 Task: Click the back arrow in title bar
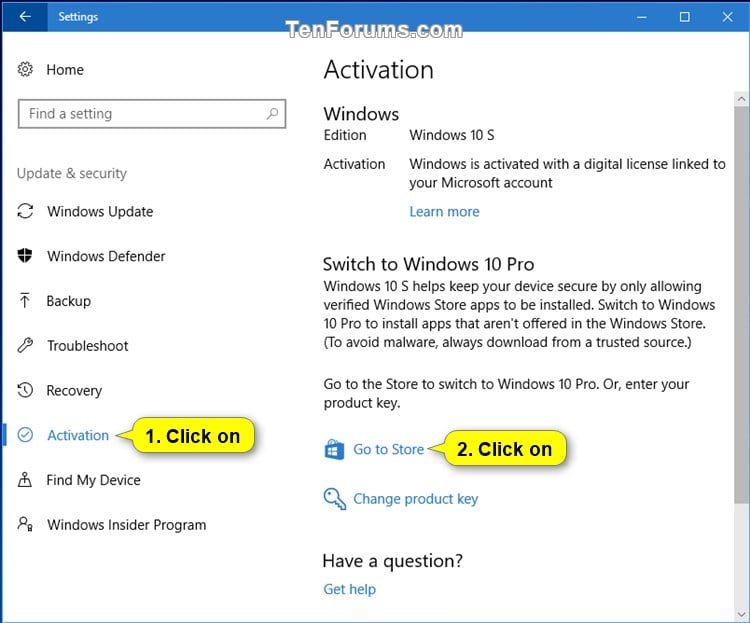pos(25,17)
